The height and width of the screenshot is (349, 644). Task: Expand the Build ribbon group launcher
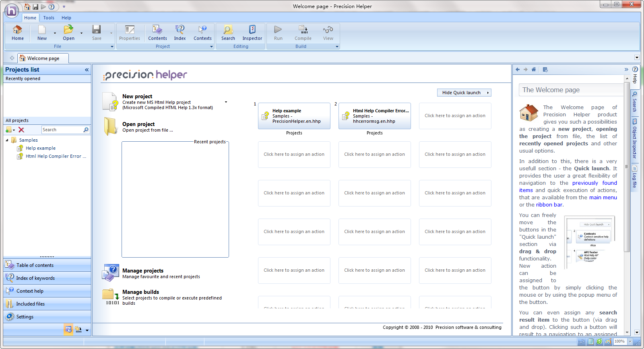337,47
